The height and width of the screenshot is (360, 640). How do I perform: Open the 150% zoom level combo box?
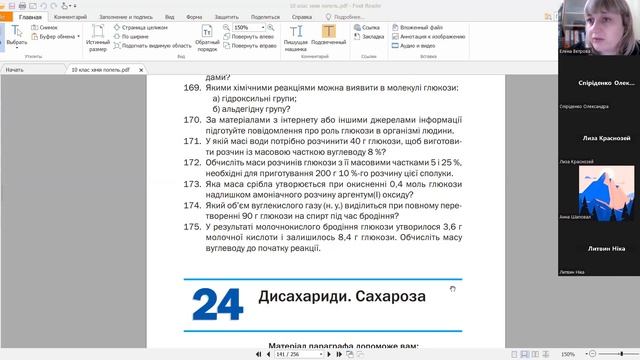pyautogui.click(x=249, y=27)
